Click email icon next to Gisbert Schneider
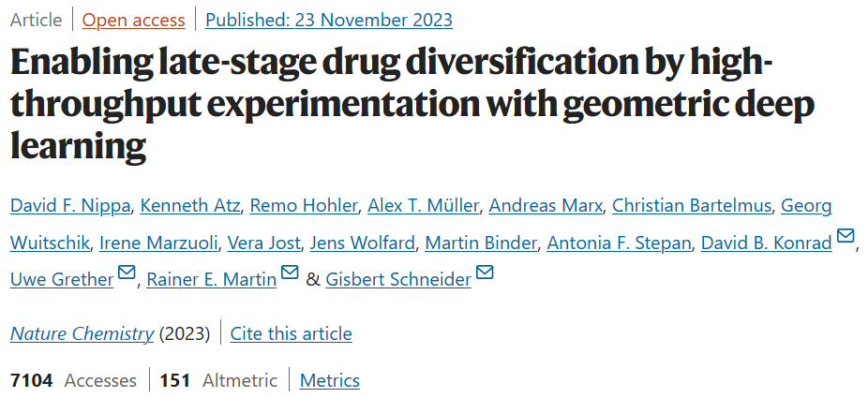Image resolution: width=868 pixels, height=398 pixels. (x=485, y=274)
